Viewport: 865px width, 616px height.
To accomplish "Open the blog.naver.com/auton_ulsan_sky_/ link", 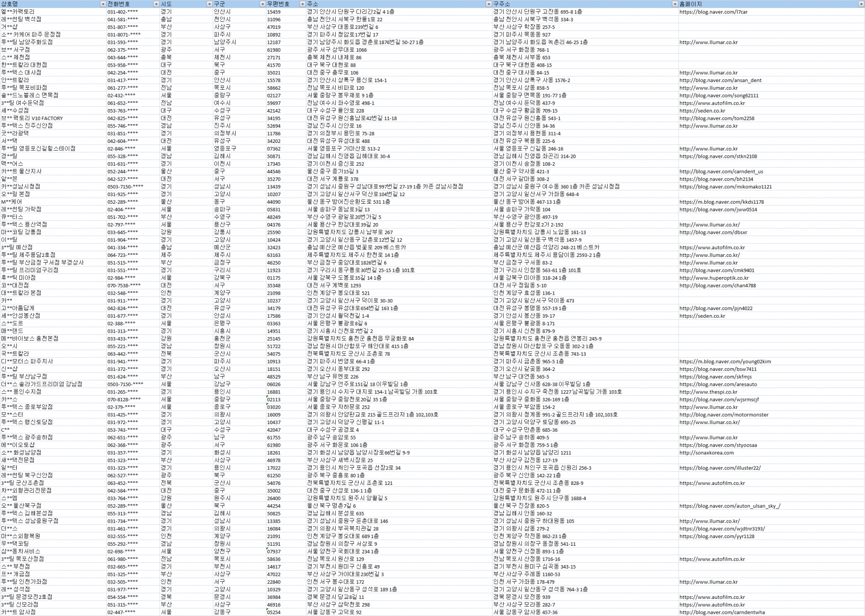I will 729,506.
